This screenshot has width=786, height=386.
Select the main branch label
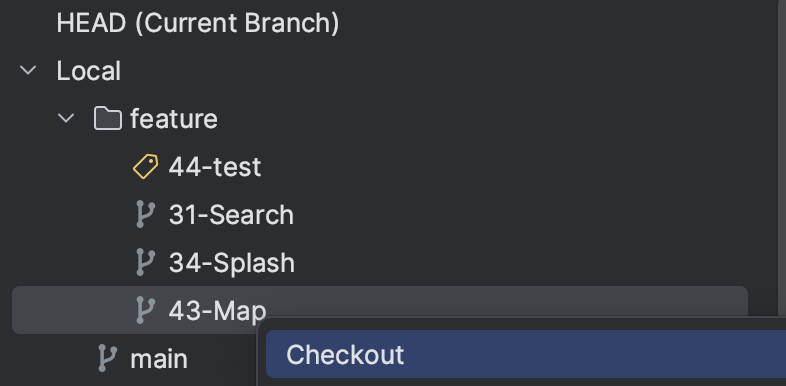159,359
